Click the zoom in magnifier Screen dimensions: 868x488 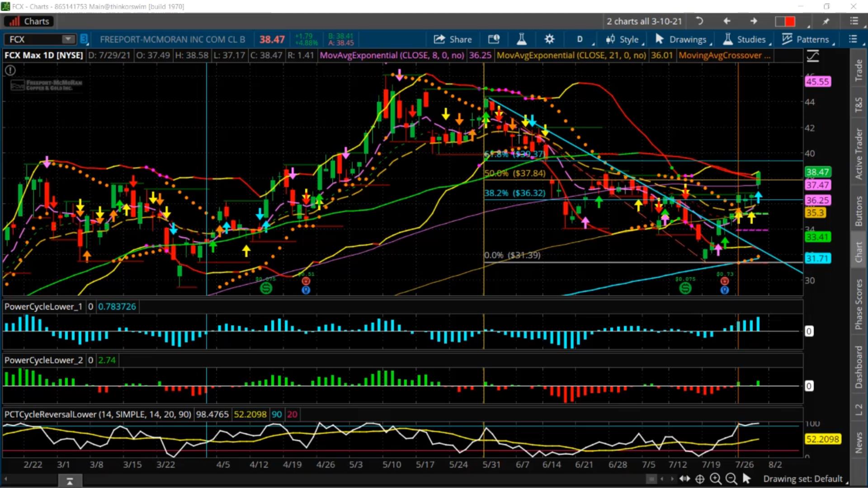tap(716, 479)
